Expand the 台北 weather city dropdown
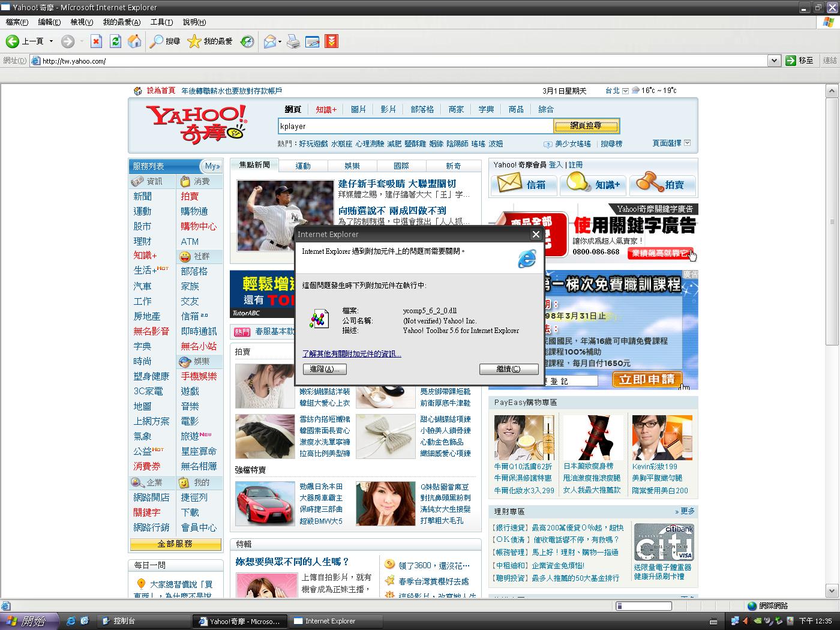 626,91
